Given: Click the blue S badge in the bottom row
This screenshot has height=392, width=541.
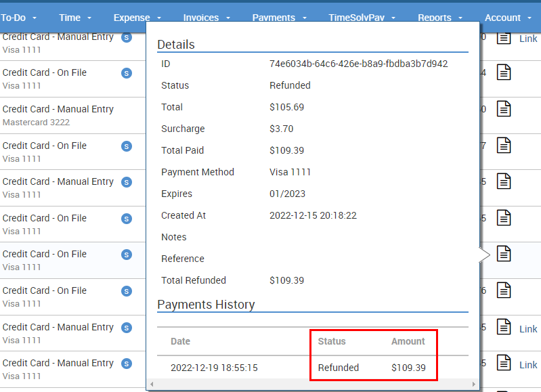Looking at the screenshot, I should coord(126,364).
